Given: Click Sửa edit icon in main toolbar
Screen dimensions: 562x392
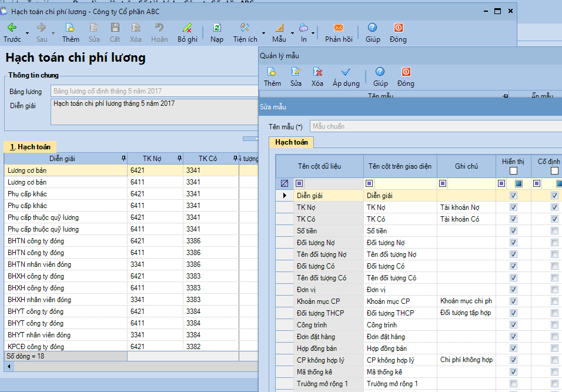Looking at the screenshot, I should coord(94,28).
